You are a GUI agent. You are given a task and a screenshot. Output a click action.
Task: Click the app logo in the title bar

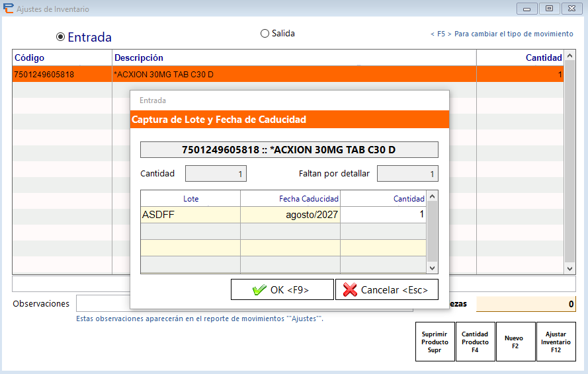point(8,8)
